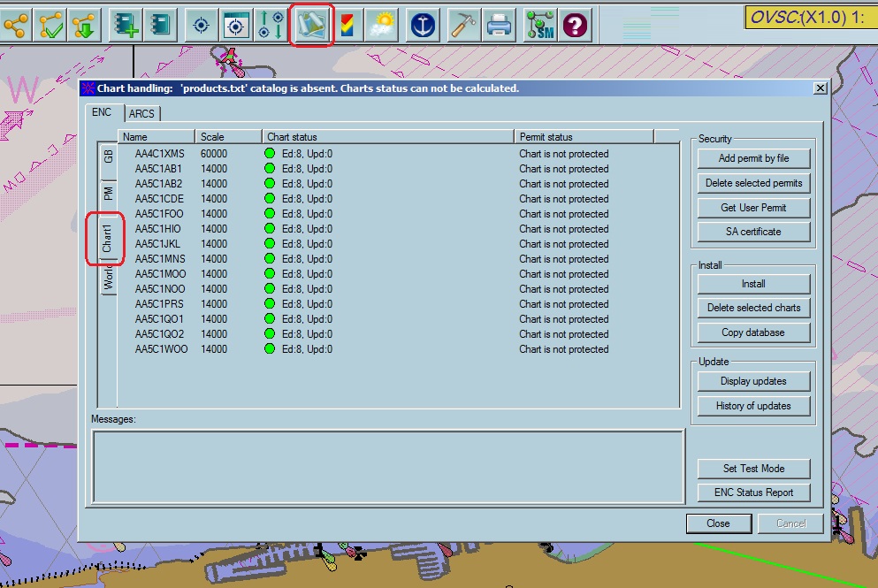
Task: Open the chart handling map icon
Action: point(311,25)
